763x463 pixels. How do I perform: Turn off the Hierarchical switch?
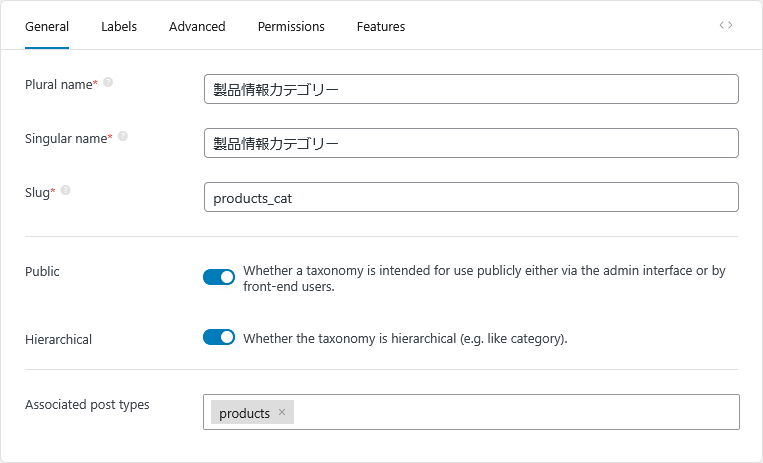(x=219, y=338)
